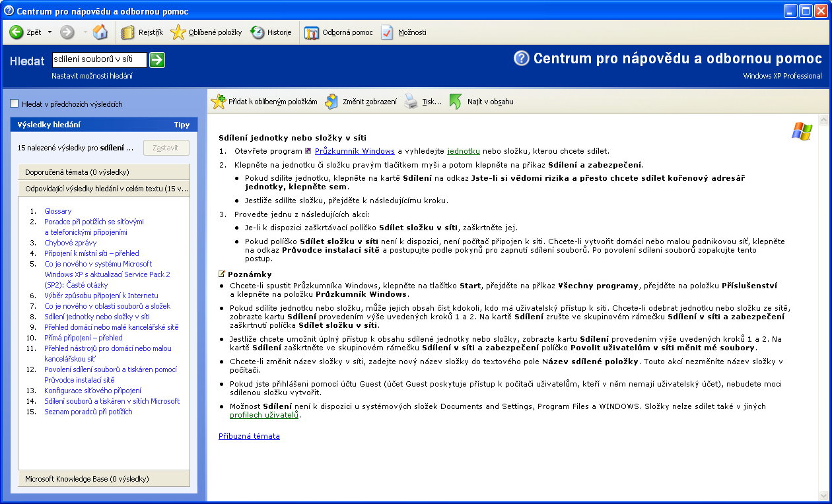Open Nastavit možnosti hledání link
832x504 pixels.
pyautogui.click(x=92, y=76)
